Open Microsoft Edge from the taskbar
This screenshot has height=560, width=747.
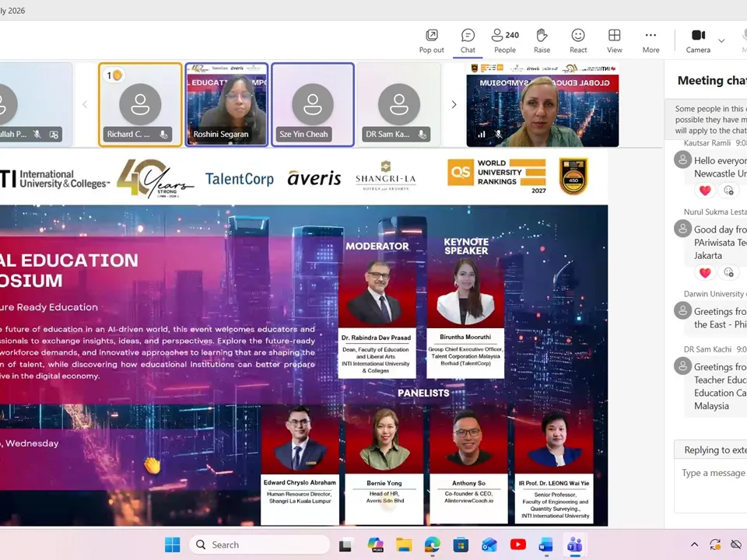point(432,544)
